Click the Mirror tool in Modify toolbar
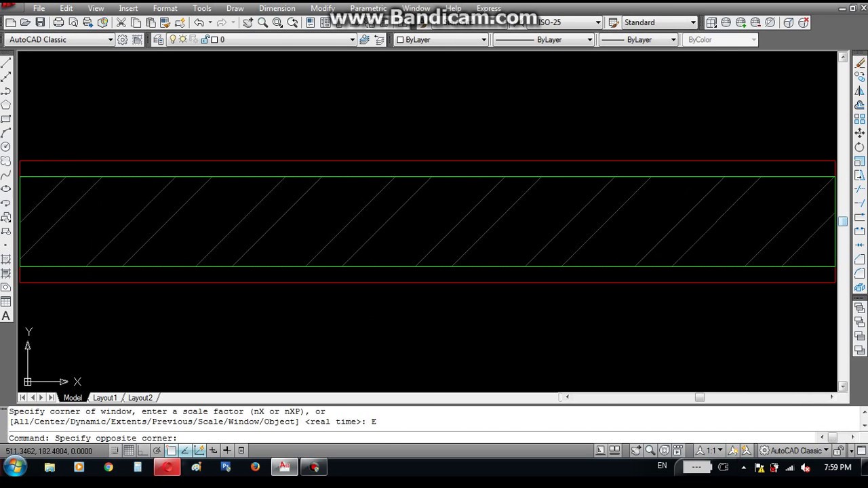868x488 pixels. (860, 91)
